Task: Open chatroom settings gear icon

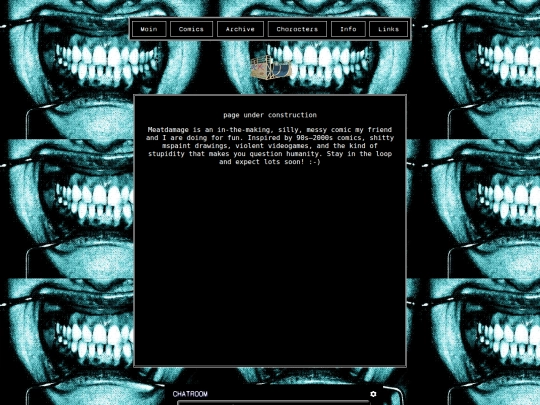Action: pyautogui.click(x=373, y=394)
